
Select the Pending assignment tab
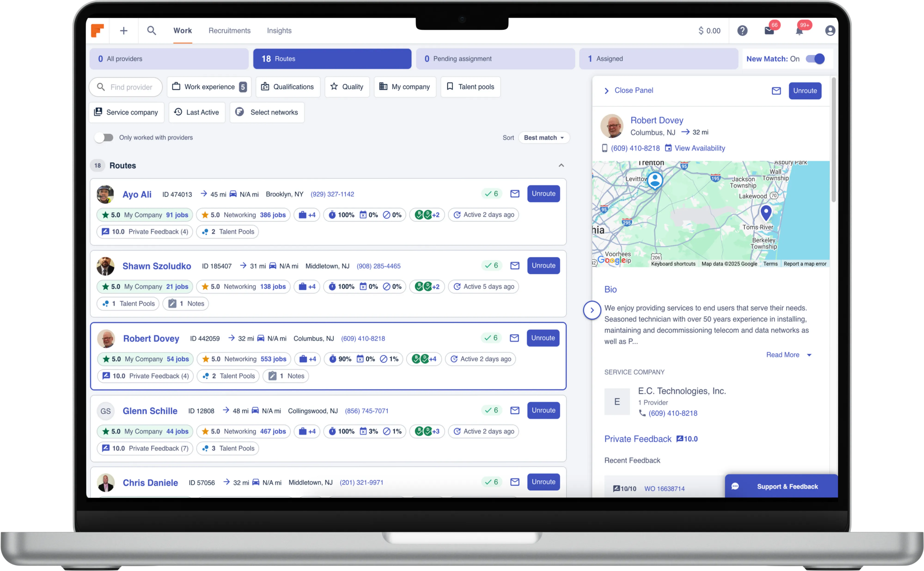pos(495,59)
